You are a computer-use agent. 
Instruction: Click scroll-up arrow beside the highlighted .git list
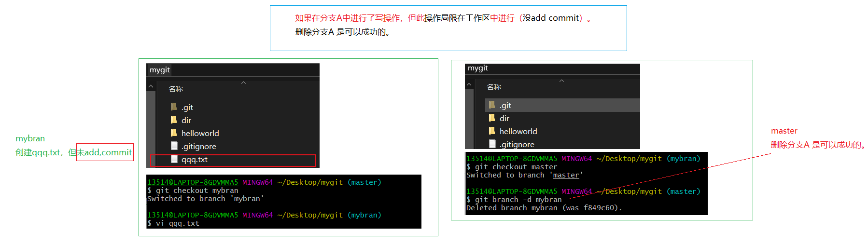[469, 84]
